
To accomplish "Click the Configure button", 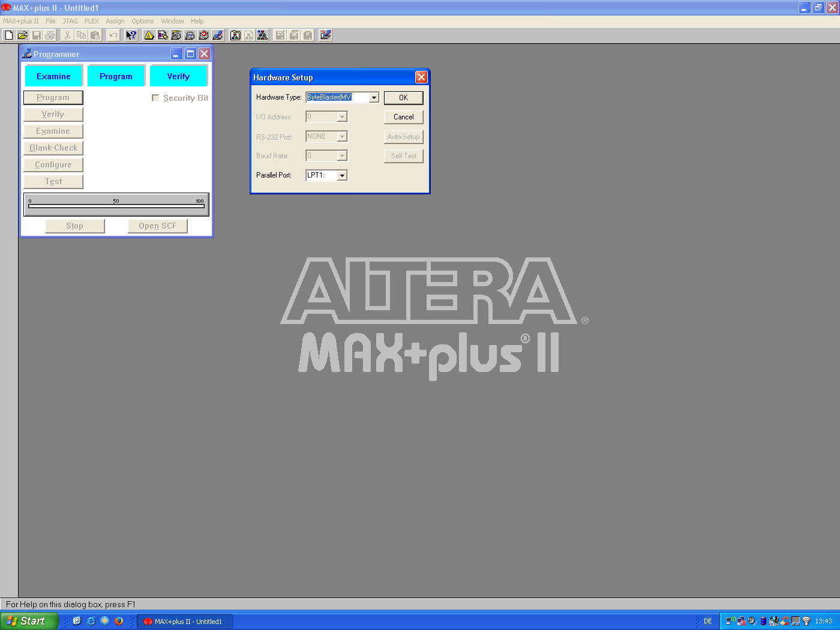I will (53, 164).
